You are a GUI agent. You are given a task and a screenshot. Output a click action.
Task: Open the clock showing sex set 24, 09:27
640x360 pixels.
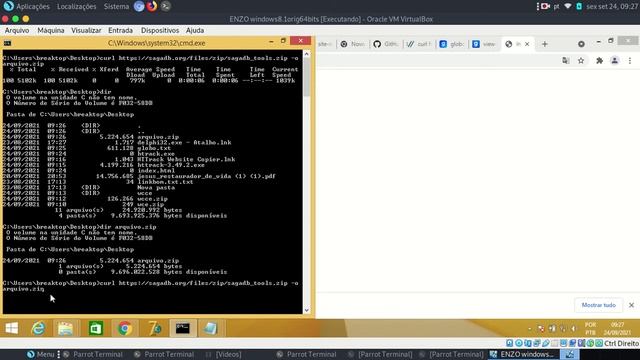[x=612, y=6]
